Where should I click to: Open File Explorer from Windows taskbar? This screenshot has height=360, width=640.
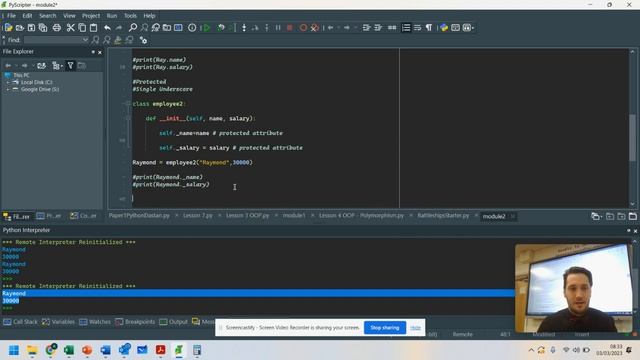(32, 350)
